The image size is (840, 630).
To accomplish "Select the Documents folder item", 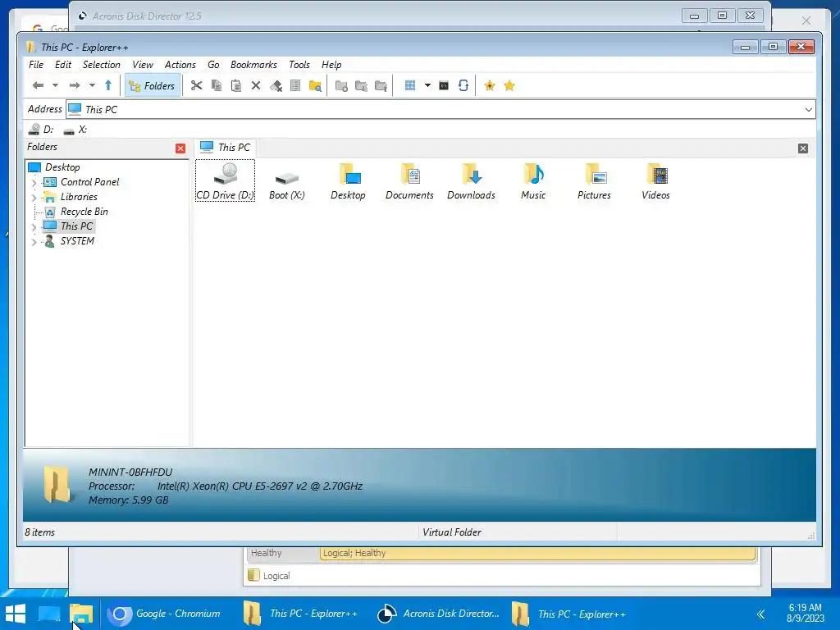I will click(x=410, y=181).
